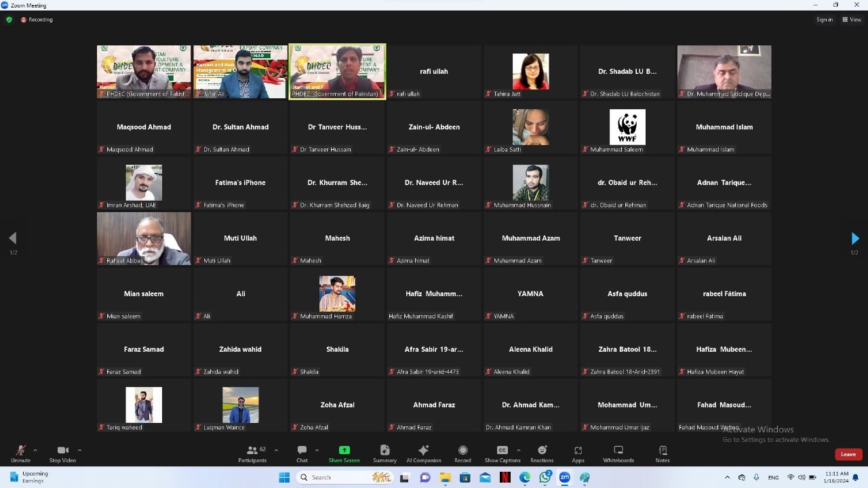Open the Chat panel
The height and width of the screenshot is (488, 868).
[302, 453]
